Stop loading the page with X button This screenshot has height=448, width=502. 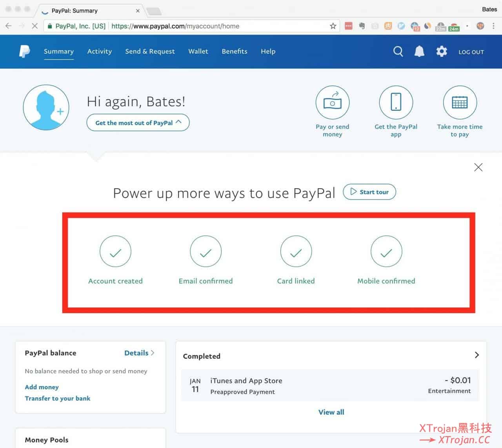[35, 26]
